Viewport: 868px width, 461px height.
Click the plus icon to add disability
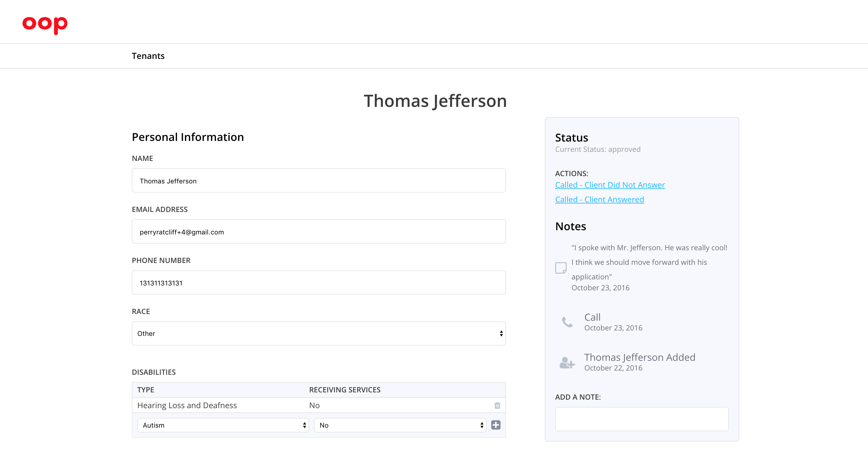496,425
